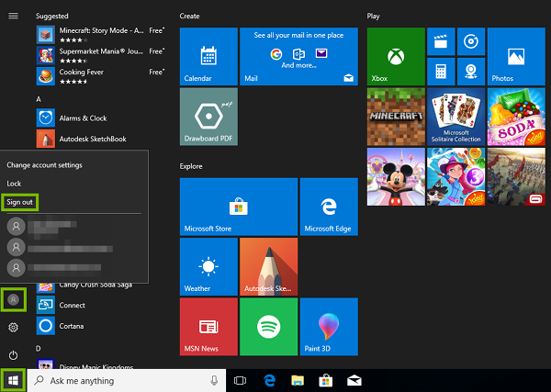Open Connect from the app list

[x=100, y=305]
